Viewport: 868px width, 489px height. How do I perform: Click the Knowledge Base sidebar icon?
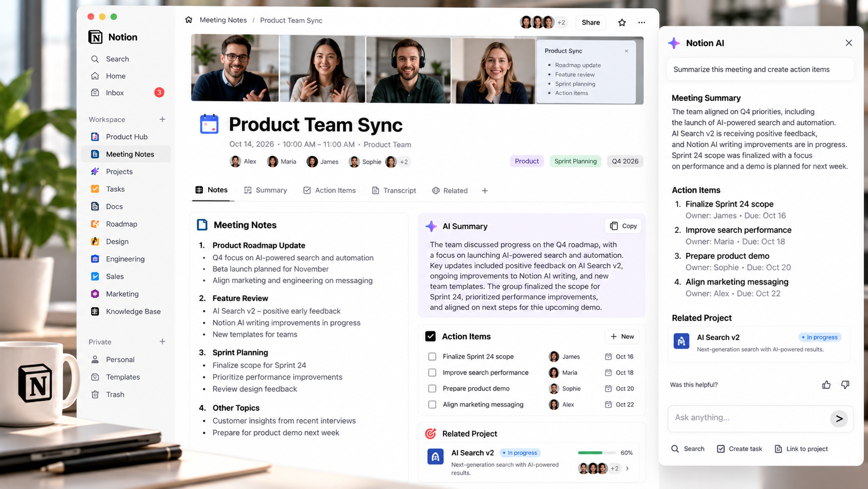(x=95, y=311)
